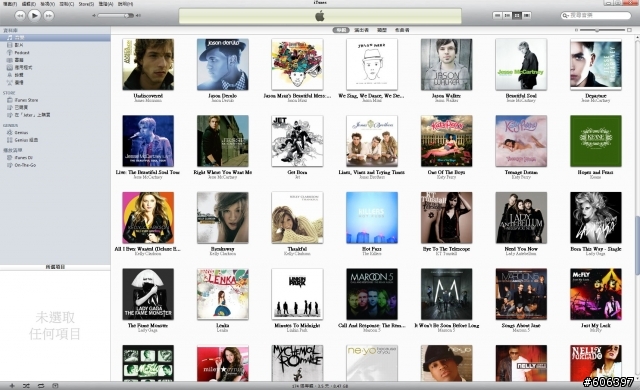Open the Store(S) menu
Screen dimensions: 640x390
click(x=86, y=4)
